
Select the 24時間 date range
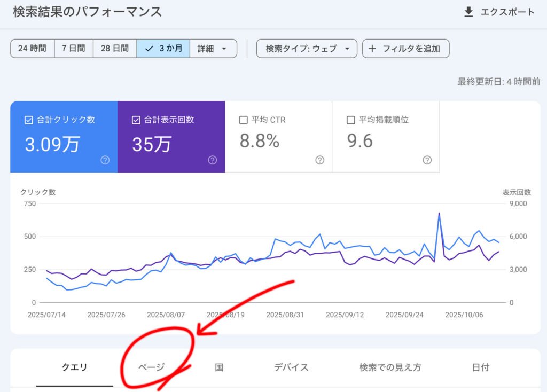point(32,48)
